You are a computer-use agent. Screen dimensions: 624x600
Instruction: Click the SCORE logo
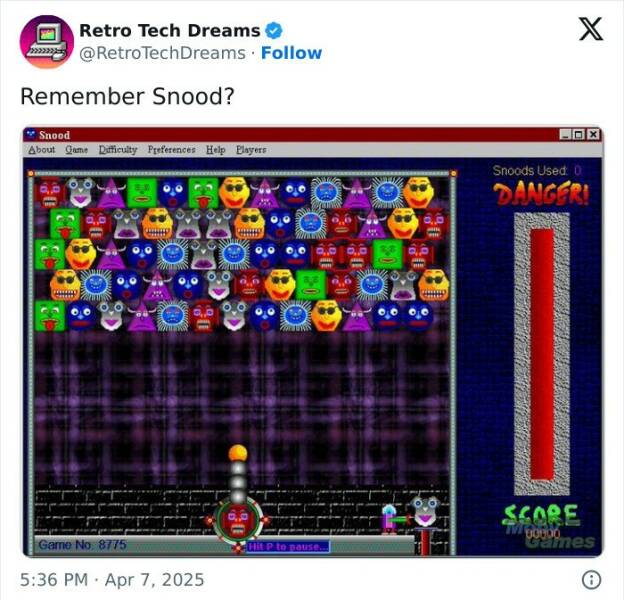pyautogui.click(x=540, y=516)
